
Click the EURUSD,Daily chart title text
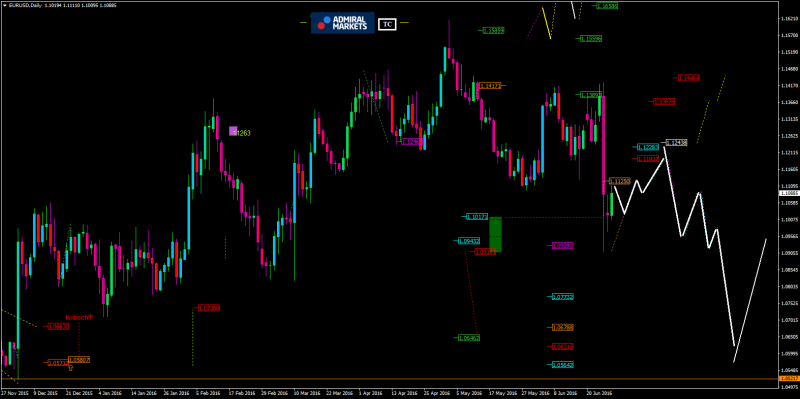tap(26, 6)
